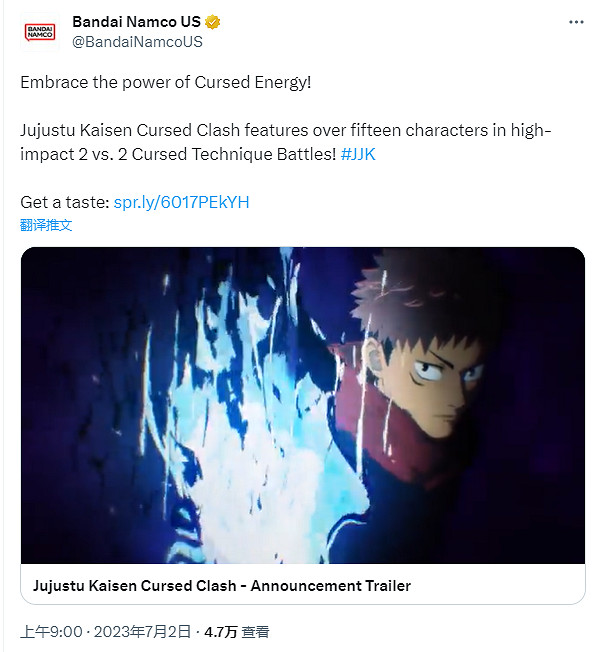Image resolution: width=602 pixels, height=652 pixels.
Task: Click the card title 'Jujustu Kaisen Cursed Clash - Announcement Trailer'
Action: [x=222, y=586]
